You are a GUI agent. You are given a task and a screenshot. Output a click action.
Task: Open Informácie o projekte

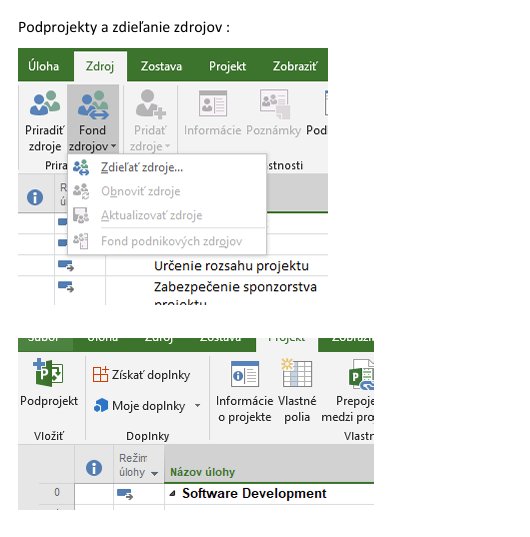[244, 392]
